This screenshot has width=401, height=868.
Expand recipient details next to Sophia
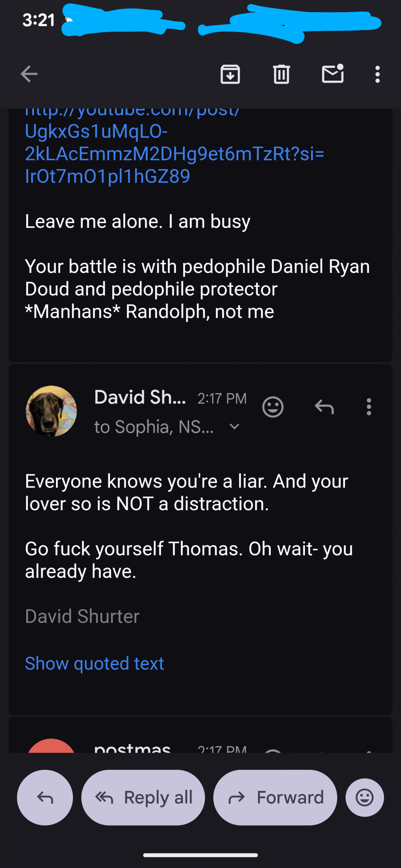pyautogui.click(x=234, y=427)
